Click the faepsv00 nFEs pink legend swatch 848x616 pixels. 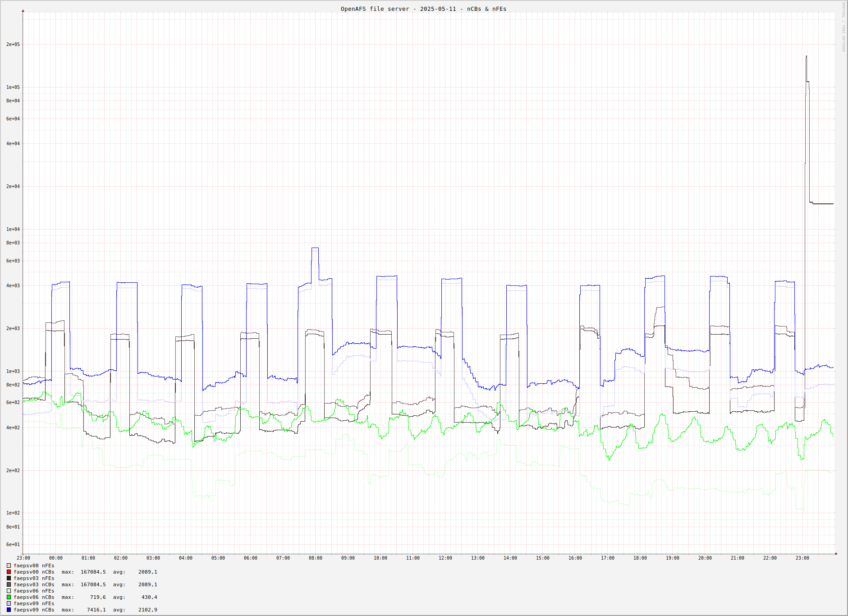click(9, 565)
